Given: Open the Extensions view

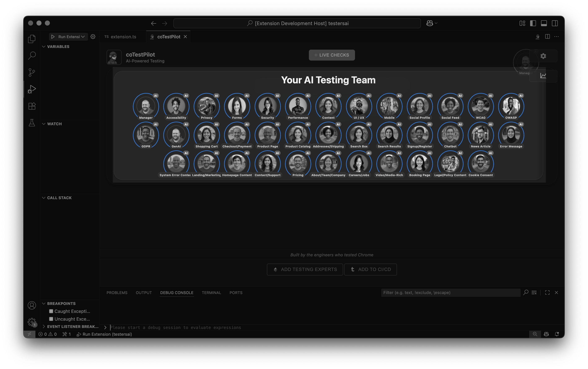Looking at the screenshot, I should pyautogui.click(x=32, y=106).
